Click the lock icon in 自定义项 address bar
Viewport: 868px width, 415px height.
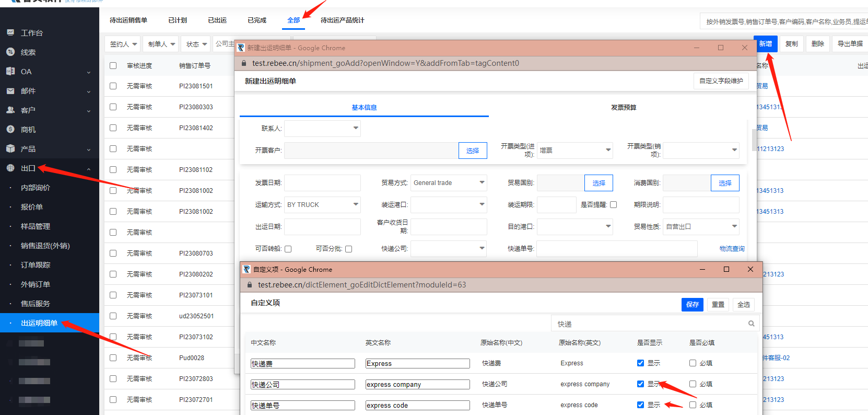(249, 285)
